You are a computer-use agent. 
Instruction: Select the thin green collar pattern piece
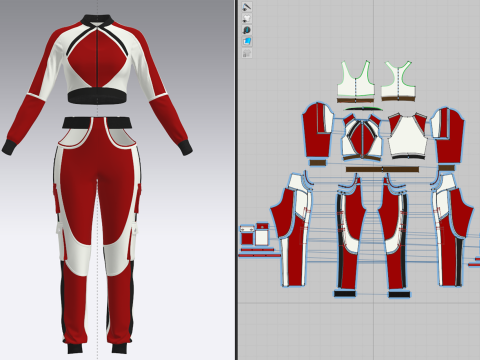coord(363,109)
